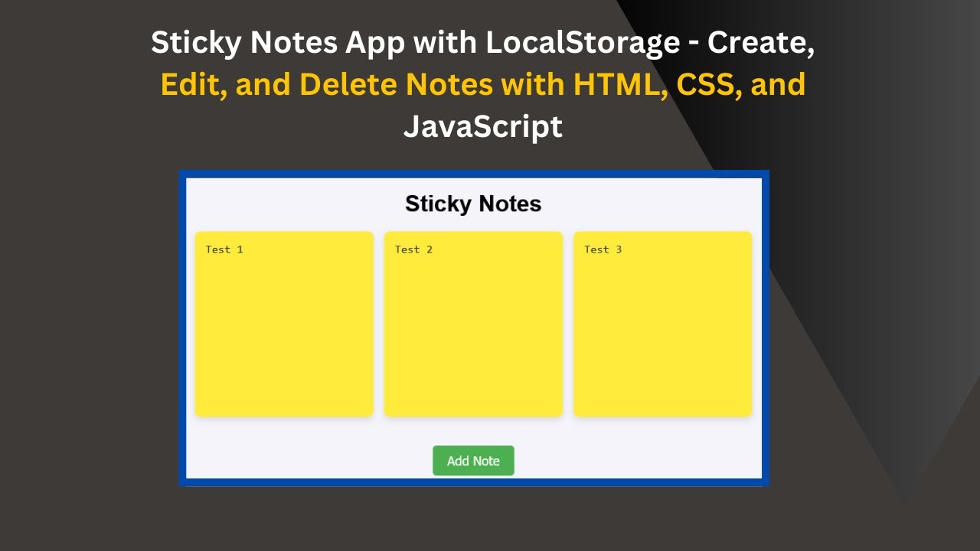Image resolution: width=980 pixels, height=551 pixels.
Task: Click the word 'Create' in the top title line
Action: (759, 44)
